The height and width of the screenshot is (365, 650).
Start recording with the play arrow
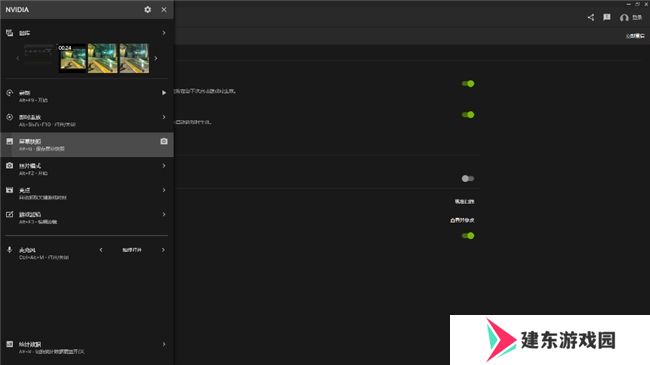coord(164,93)
